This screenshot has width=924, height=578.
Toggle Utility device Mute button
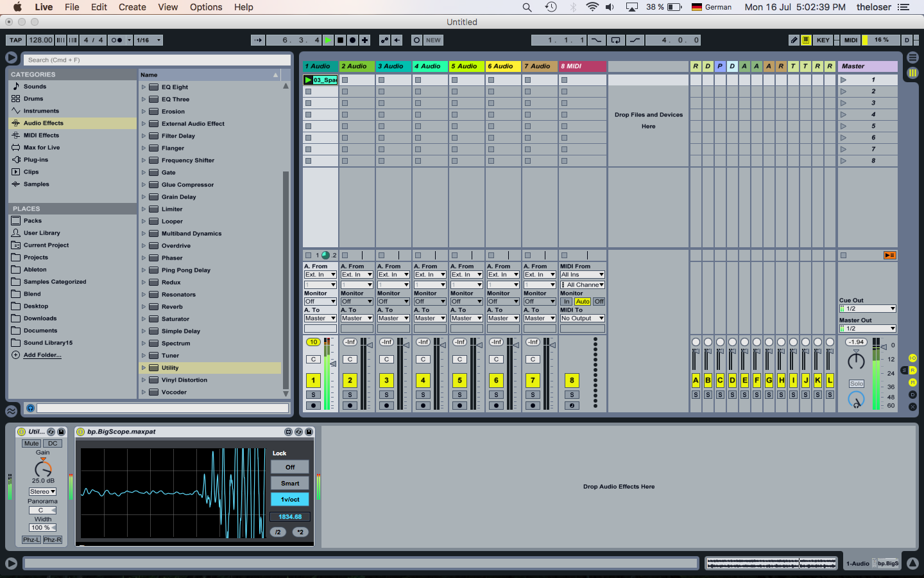31,444
